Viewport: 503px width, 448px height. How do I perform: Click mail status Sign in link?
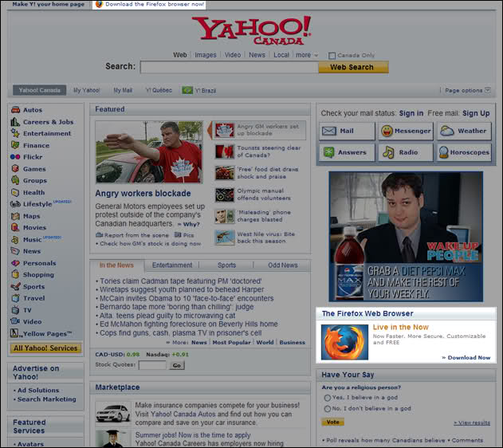[411, 113]
